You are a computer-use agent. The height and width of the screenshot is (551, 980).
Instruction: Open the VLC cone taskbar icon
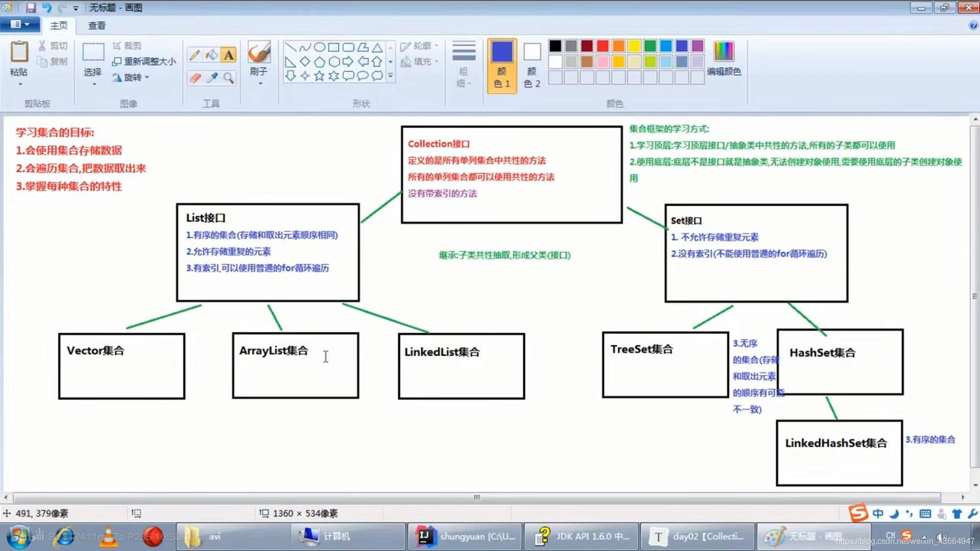pyautogui.click(x=108, y=537)
